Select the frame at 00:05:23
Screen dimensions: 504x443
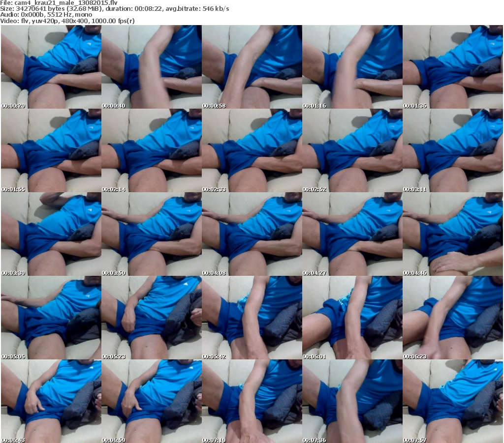pyautogui.click(x=152, y=318)
